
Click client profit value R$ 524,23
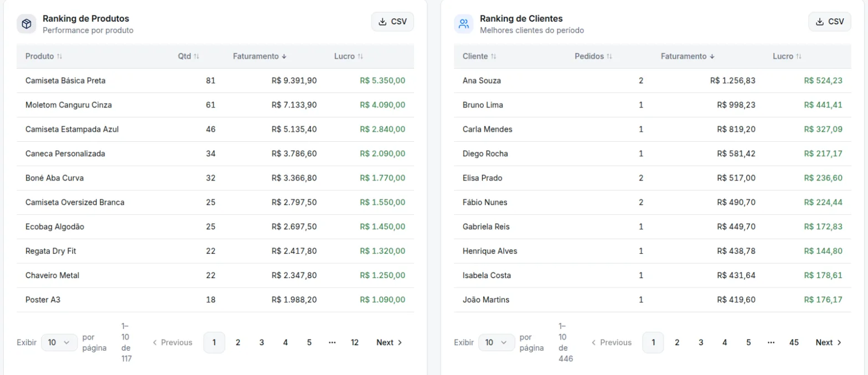823,80
